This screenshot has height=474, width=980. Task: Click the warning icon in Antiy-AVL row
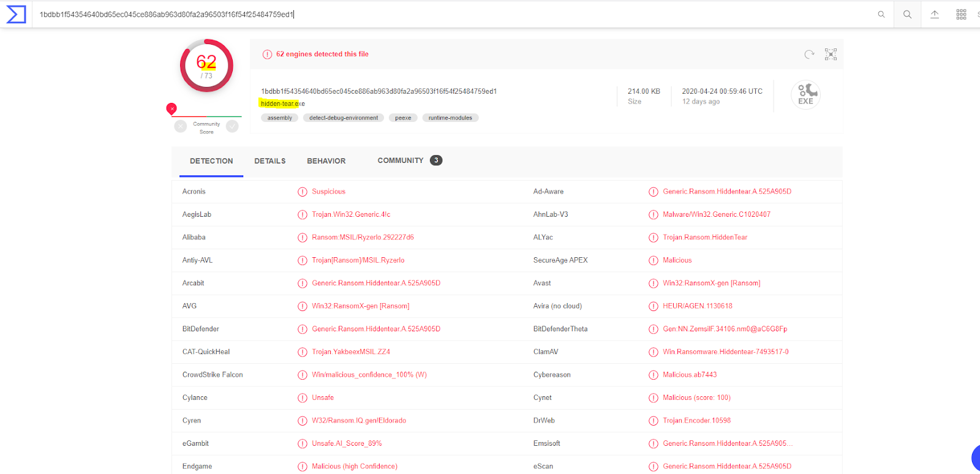pyautogui.click(x=303, y=260)
